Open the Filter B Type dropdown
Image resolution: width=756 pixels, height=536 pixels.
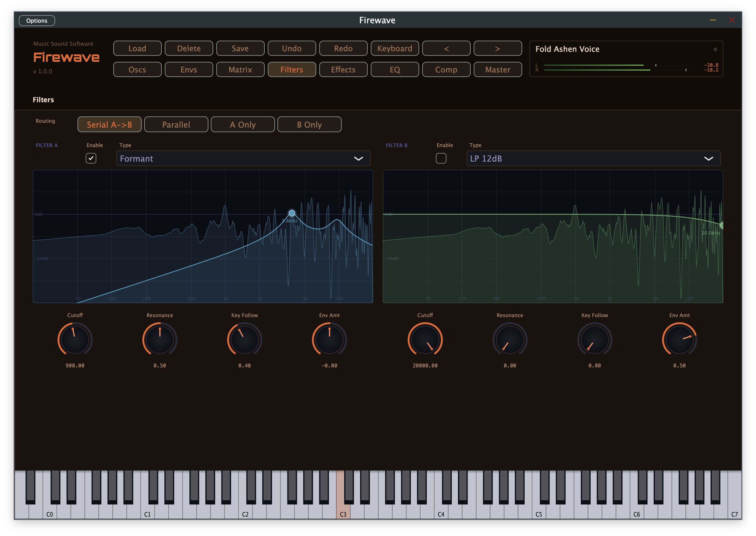click(x=593, y=159)
